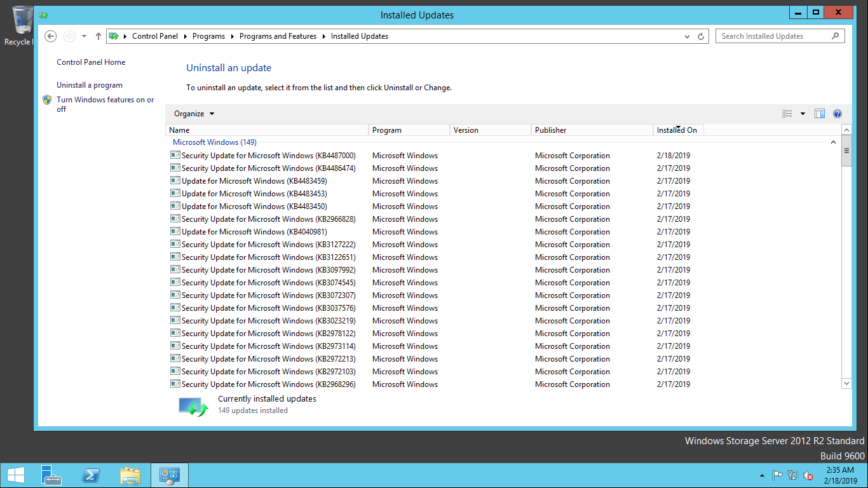Open File Explorer from the taskbar
Viewport: 868px width, 488px height.
click(130, 475)
